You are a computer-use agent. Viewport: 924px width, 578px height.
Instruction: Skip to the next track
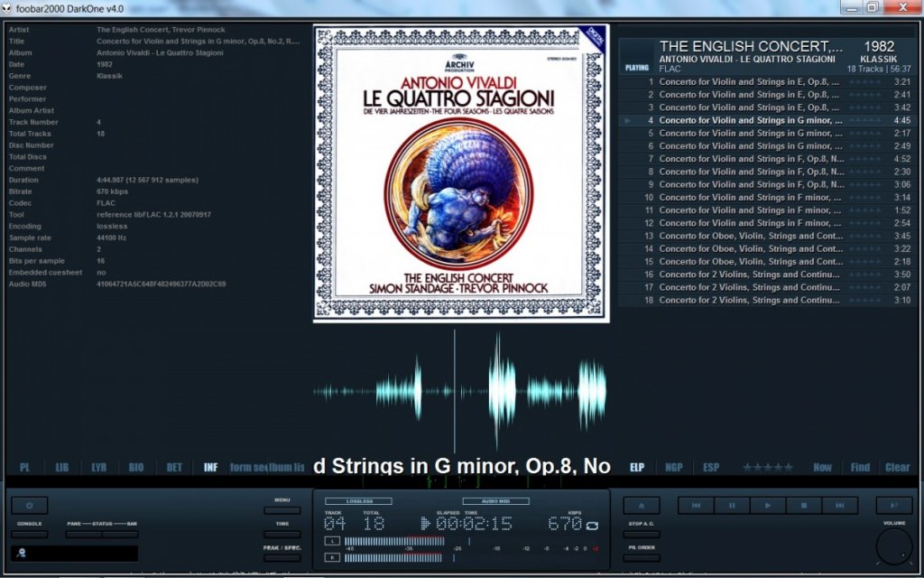tap(840, 505)
